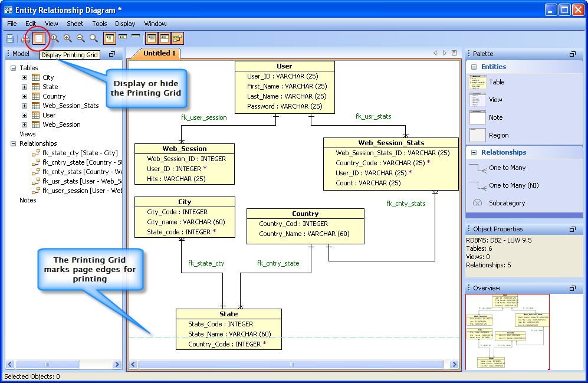
Task: Toggle the full entity detail view button
Action: coord(110,38)
